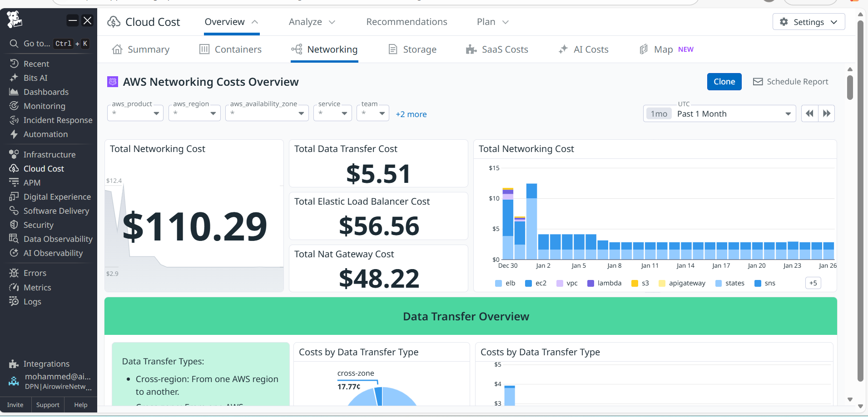Click the +2 more filters link

[411, 114]
